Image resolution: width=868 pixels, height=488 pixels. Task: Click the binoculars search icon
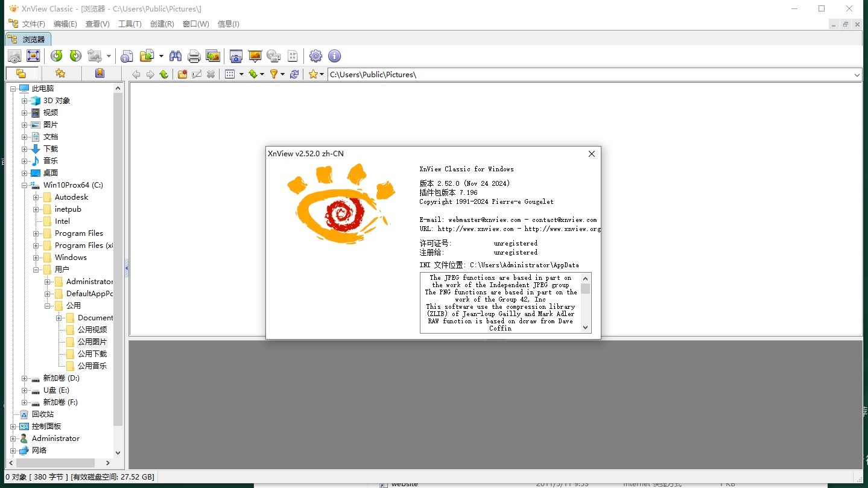pos(176,56)
